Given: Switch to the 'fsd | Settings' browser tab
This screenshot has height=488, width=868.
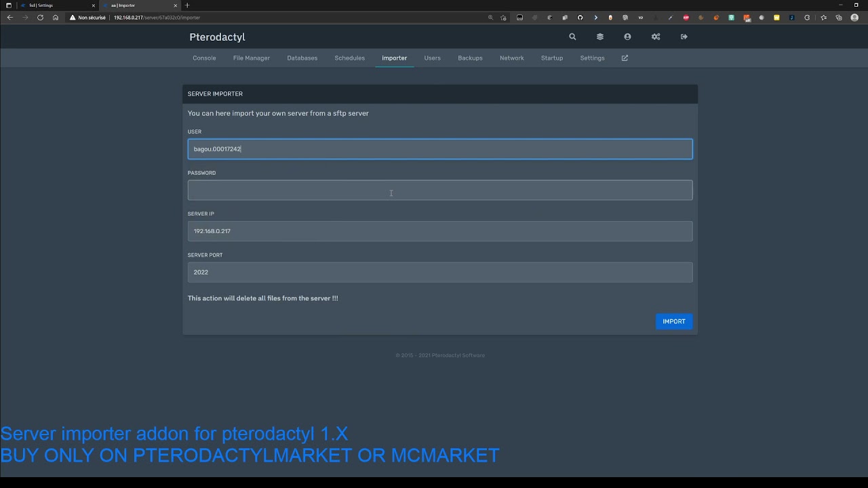Looking at the screenshot, I should tap(57, 5).
